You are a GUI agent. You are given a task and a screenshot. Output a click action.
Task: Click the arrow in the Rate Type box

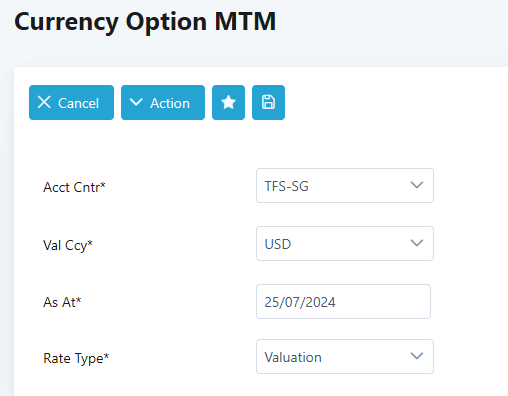click(417, 356)
